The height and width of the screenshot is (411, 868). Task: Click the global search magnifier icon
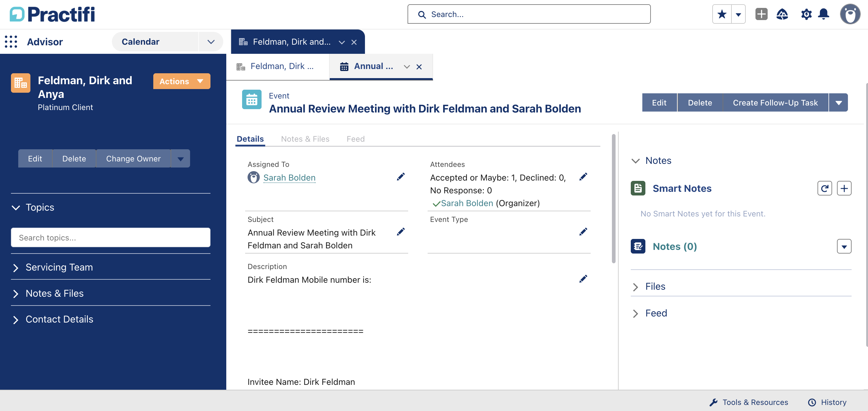[x=422, y=15]
